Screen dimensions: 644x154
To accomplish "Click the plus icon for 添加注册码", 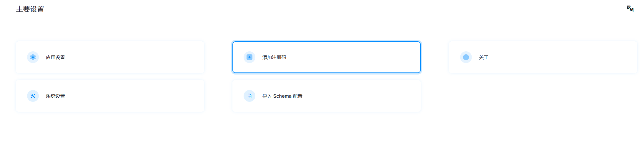I will click(x=249, y=57).
